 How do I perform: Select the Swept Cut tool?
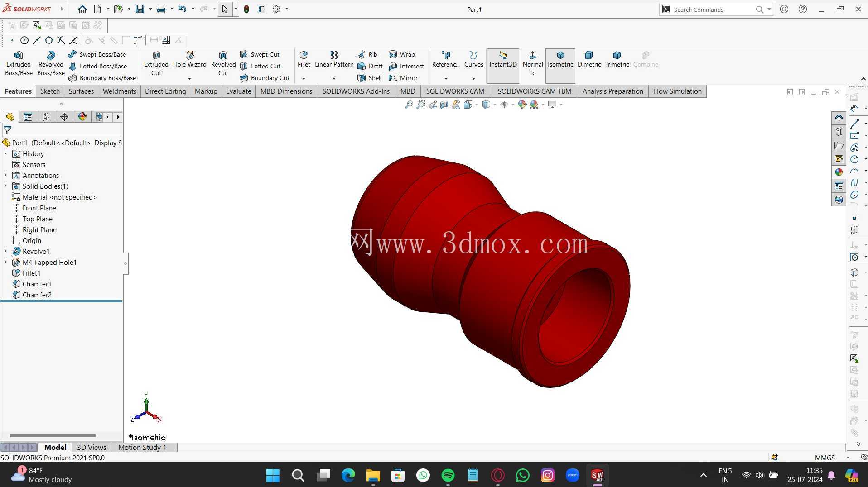point(260,54)
